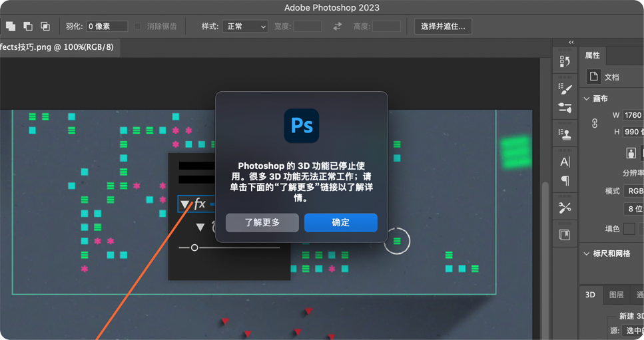Click the 填色 fill color swatch
The height and width of the screenshot is (340, 644).
(629, 229)
